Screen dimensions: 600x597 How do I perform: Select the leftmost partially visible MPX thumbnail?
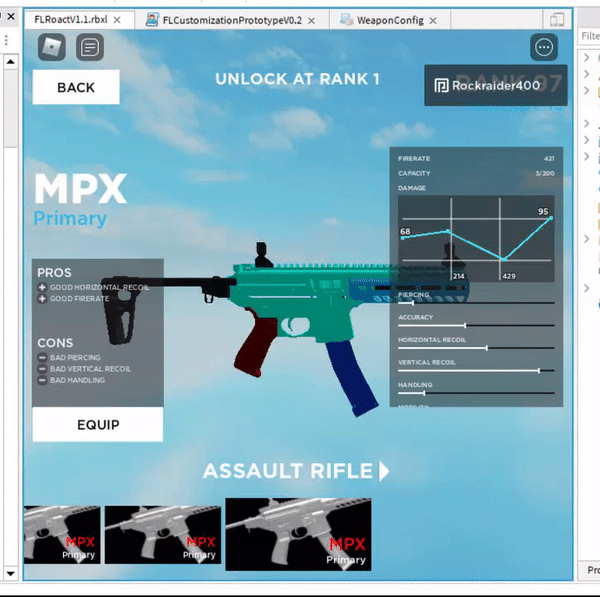(62, 535)
